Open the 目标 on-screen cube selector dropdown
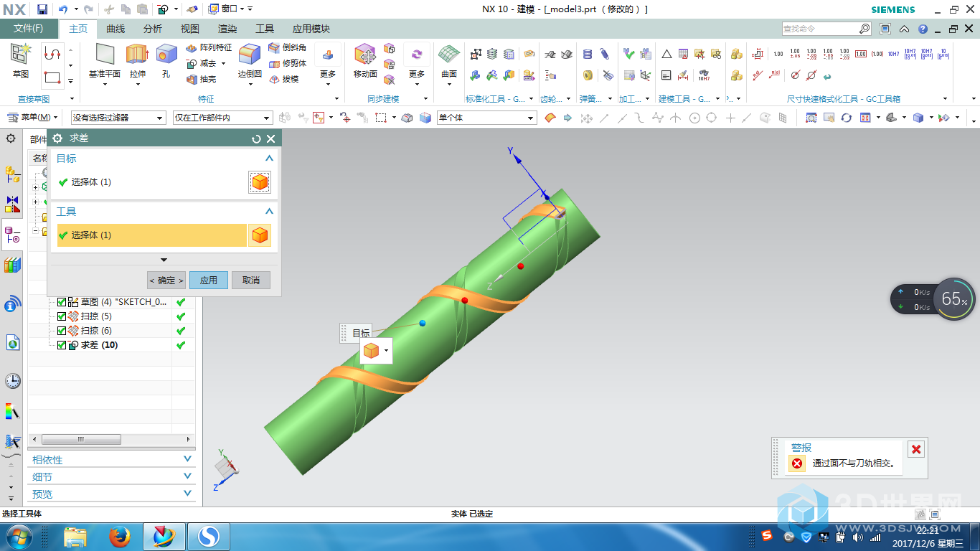Viewport: 980px width, 551px height. (x=387, y=351)
